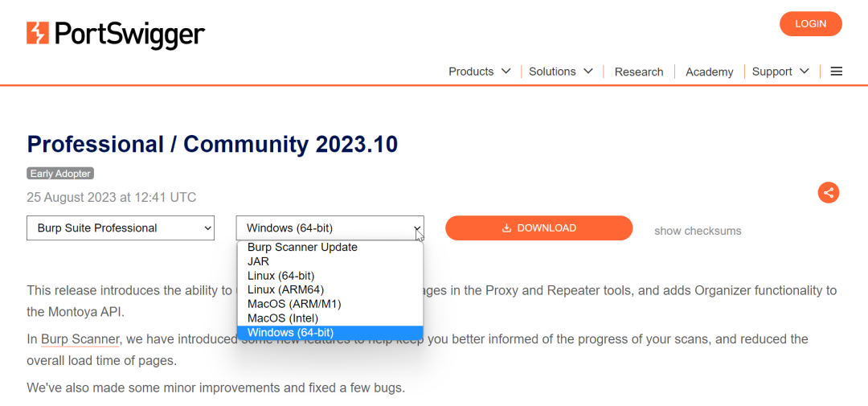Image resolution: width=868 pixels, height=406 pixels.
Task: Select Burp Scanner Update option
Action: (330, 247)
